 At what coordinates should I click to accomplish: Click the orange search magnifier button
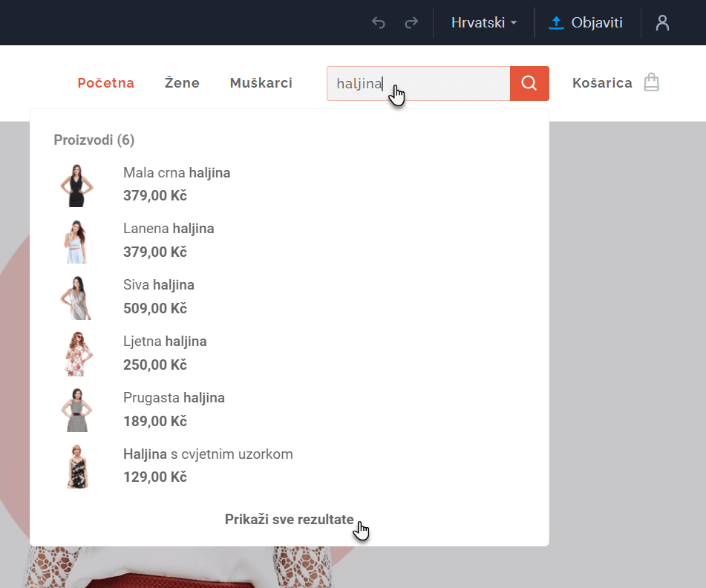[529, 83]
